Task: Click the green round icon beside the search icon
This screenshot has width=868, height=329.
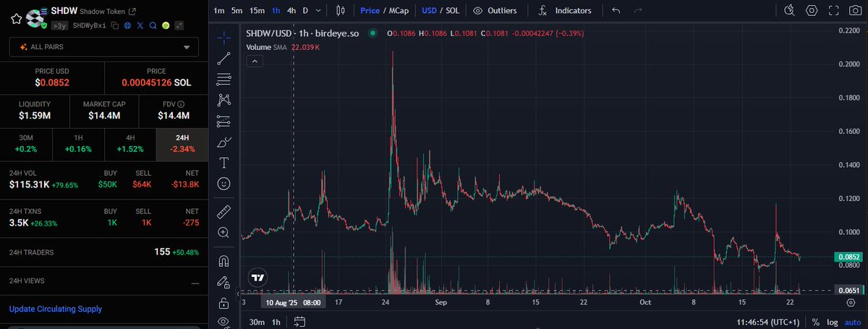Action: pyautogui.click(x=166, y=25)
